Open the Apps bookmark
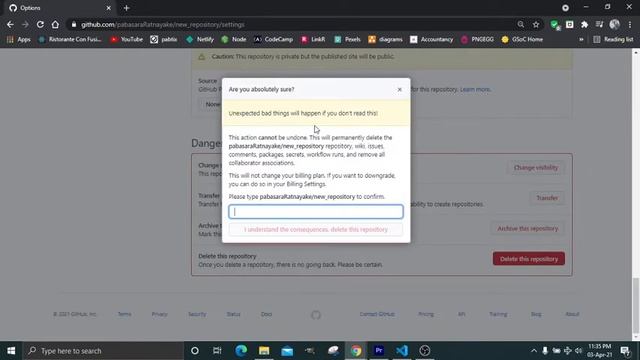The image size is (640, 360). click(x=19, y=40)
